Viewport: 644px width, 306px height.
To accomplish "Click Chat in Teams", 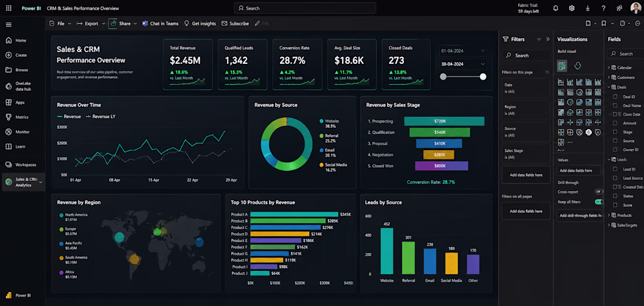I will [x=160, y=23].
